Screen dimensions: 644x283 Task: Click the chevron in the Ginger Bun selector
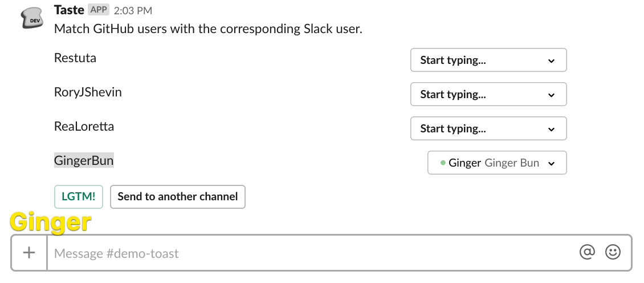coord(551,163)
